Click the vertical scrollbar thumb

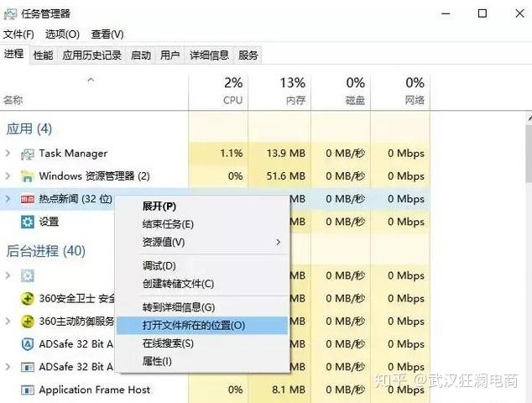pos(529,154)
